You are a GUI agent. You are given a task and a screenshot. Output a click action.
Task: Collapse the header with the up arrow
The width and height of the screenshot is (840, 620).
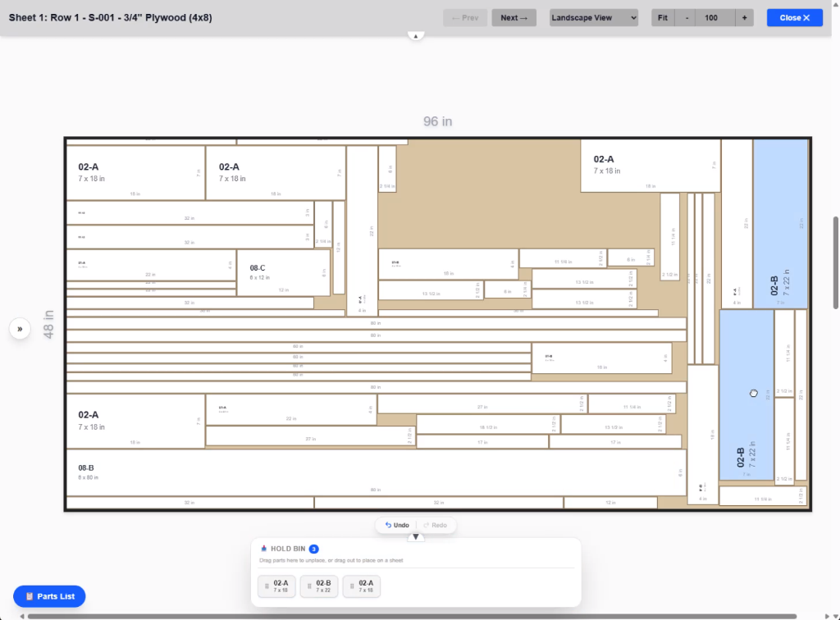(416, 36)
